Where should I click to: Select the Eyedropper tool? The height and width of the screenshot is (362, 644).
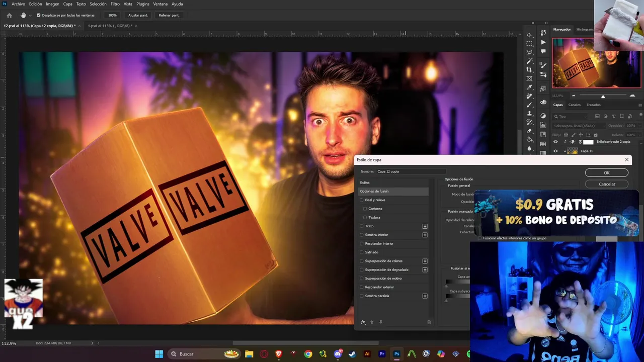click(x=529, y=87)
